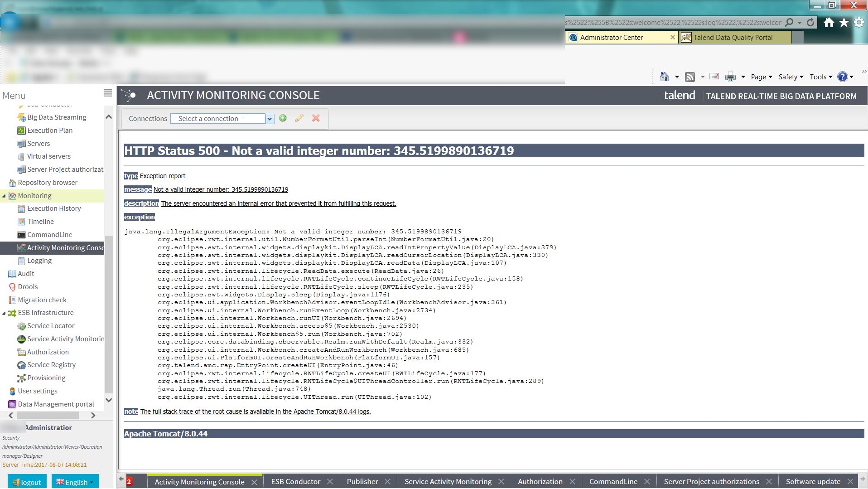
Task: Edit the selected connection using the pencil icon
Action: coord(299,118)
